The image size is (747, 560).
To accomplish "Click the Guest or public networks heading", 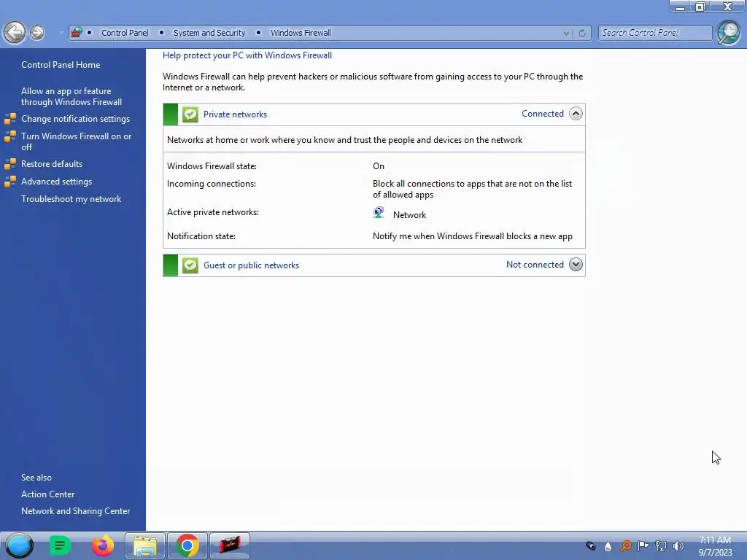I will (251, 265).
